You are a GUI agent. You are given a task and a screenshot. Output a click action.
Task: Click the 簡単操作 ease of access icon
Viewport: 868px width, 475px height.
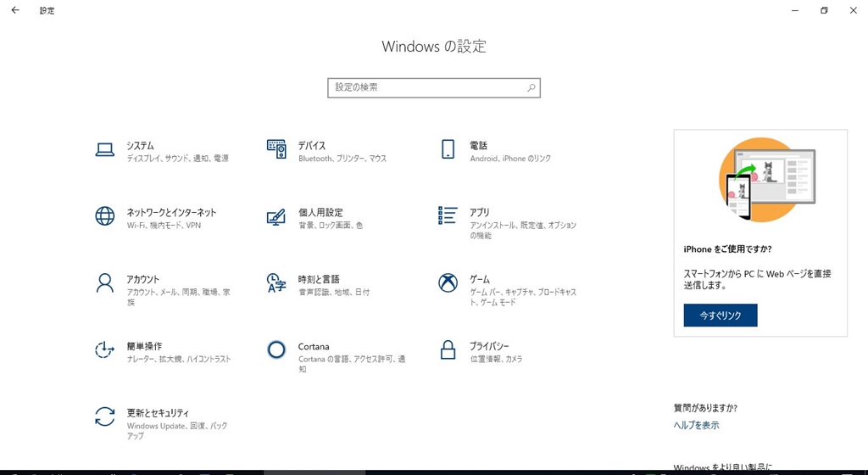click(x=104, y=349)
